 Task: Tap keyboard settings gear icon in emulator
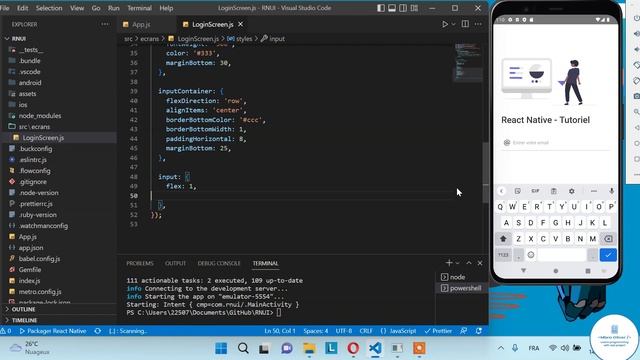(x=571, y=191)
